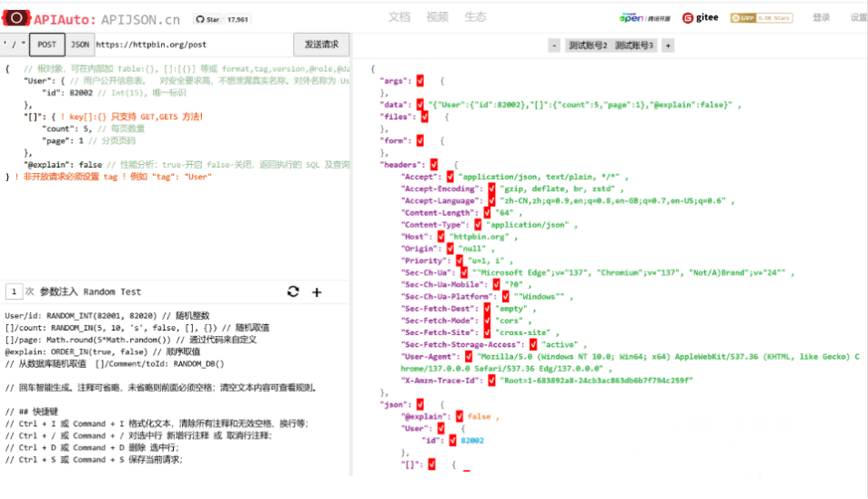This screenshot has height=499, width=868.
Task: Open the GitHub Star button
Action: 207,19
